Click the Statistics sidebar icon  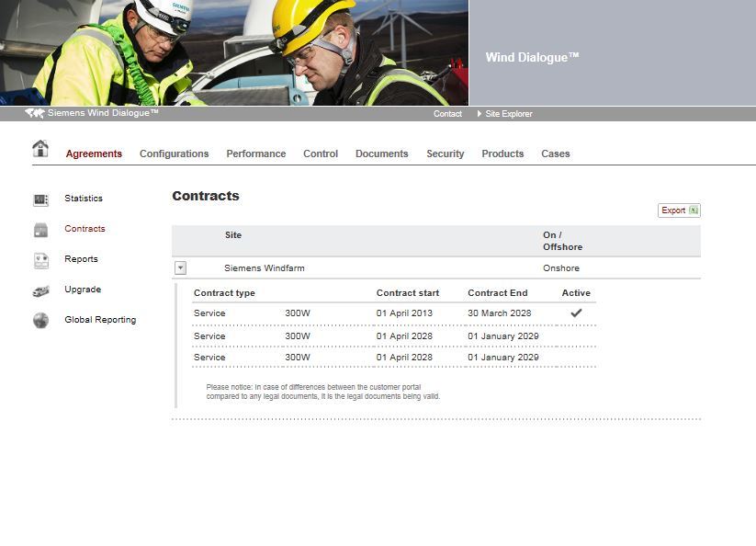pyautogui.click(x=41, y=199)
